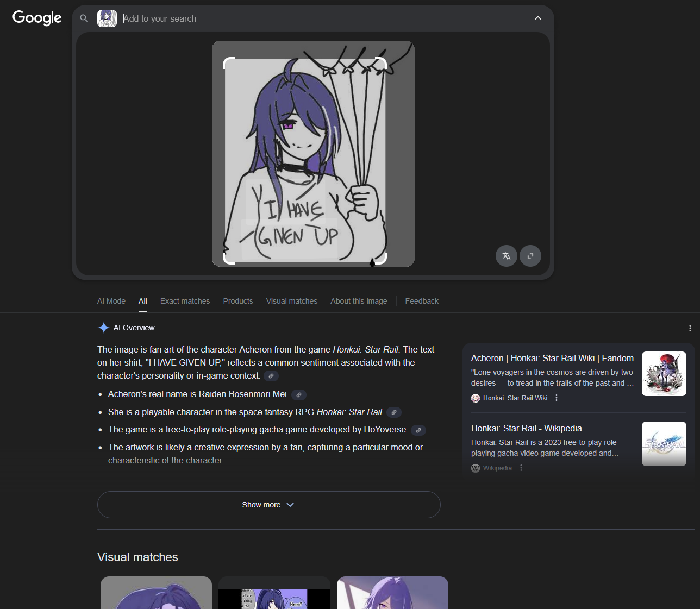
Task: Click the bullet about free-to-play gacha game
Action: point(258,430)
